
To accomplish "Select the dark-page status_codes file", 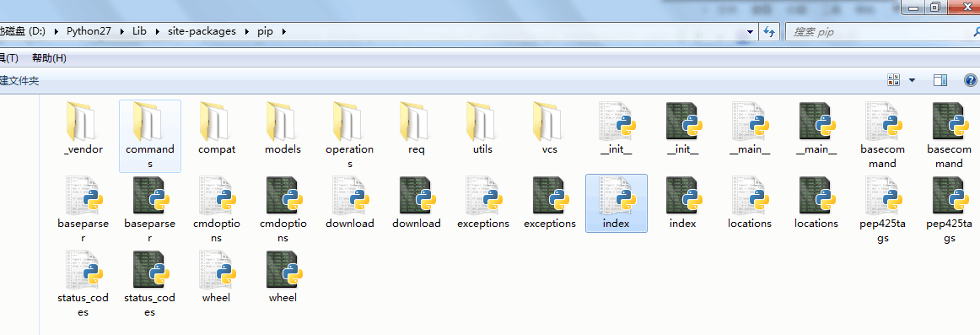I will pyautogui.click(x=150, y=284).
